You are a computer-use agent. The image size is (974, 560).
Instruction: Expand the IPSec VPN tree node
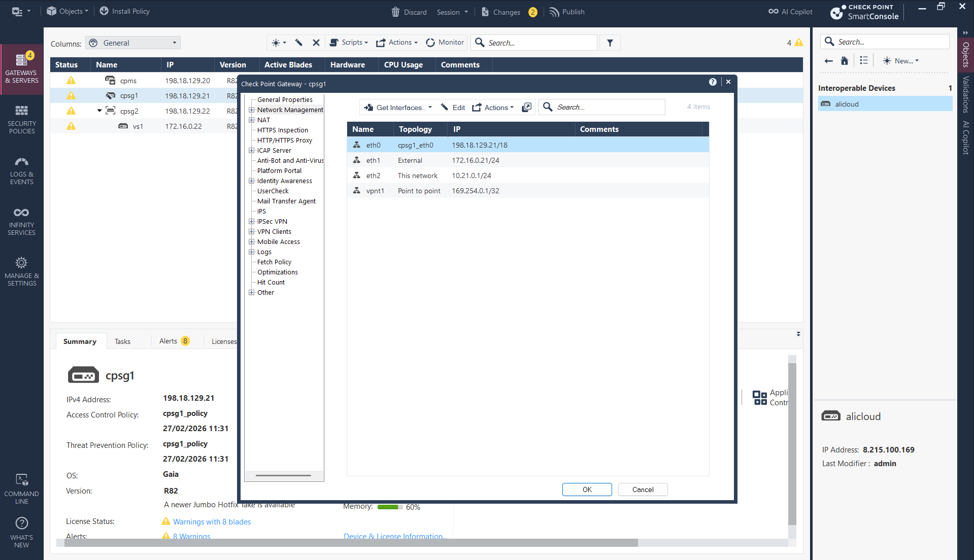tap(251, 222)
